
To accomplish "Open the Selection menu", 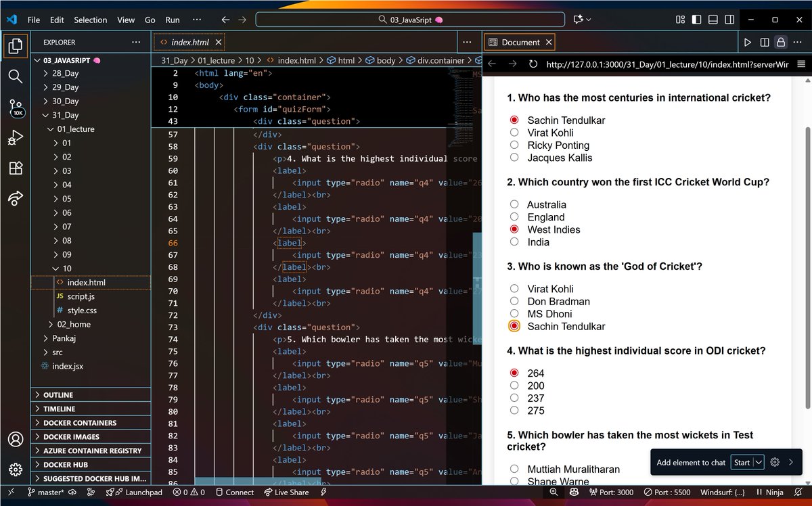I will click(x=91, y=20).
